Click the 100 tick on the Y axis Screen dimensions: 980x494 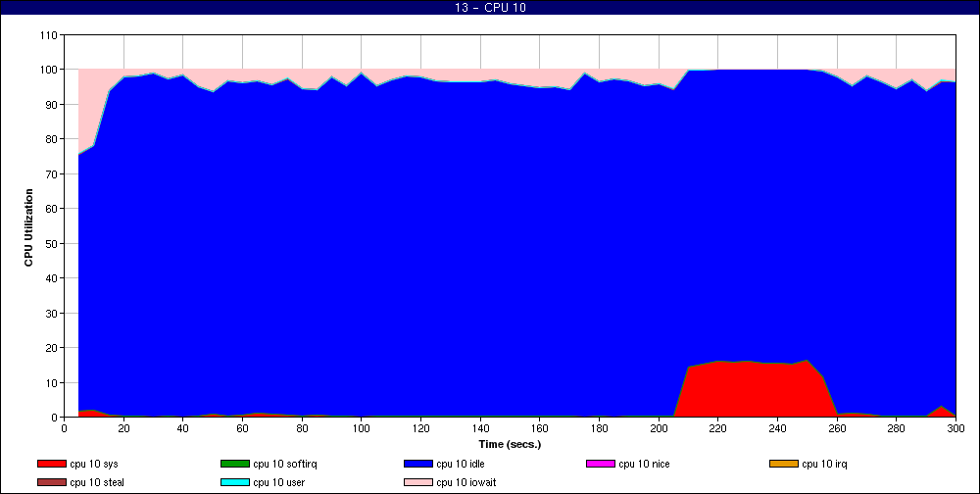tap(49, 70)
